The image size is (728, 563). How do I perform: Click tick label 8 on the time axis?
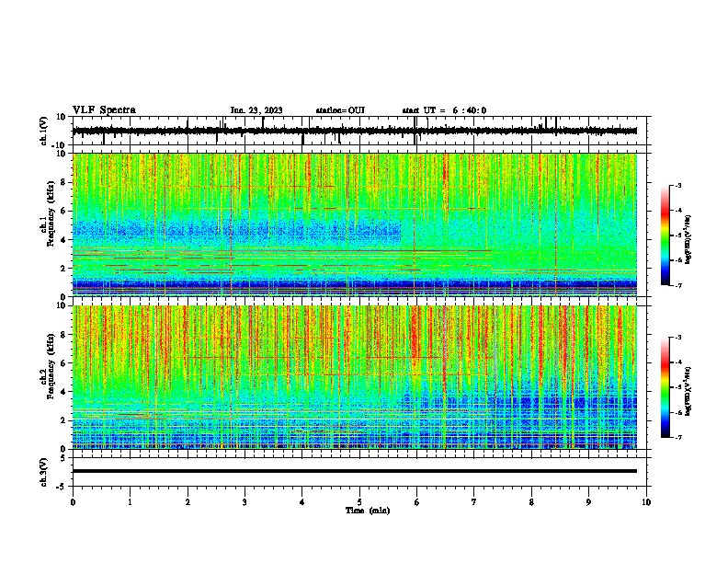[531, 502]
